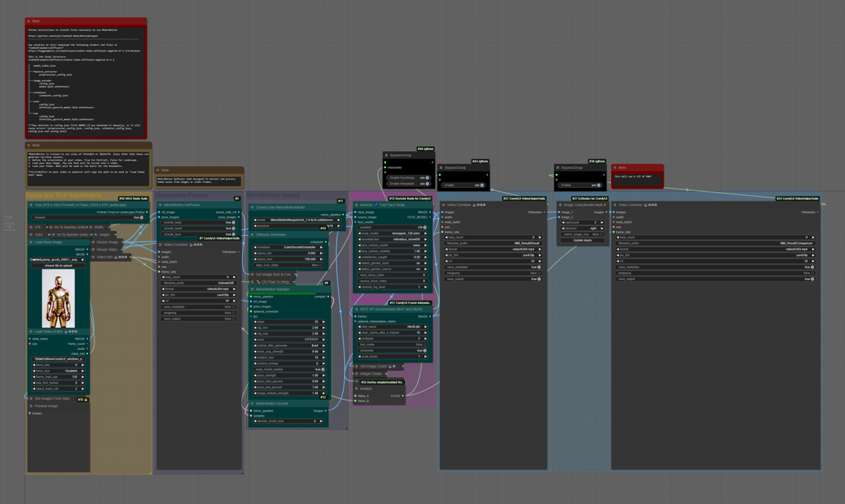This screenshot has height=504, width=845.
Task: Open the swap_model dropdown showing inswapper_128.onnx
Action: (x=392, y=233)
